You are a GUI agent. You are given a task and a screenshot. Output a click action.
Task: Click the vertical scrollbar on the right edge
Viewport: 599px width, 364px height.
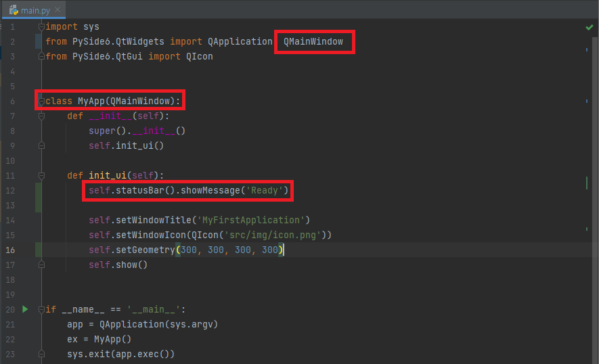coord(595,199)
